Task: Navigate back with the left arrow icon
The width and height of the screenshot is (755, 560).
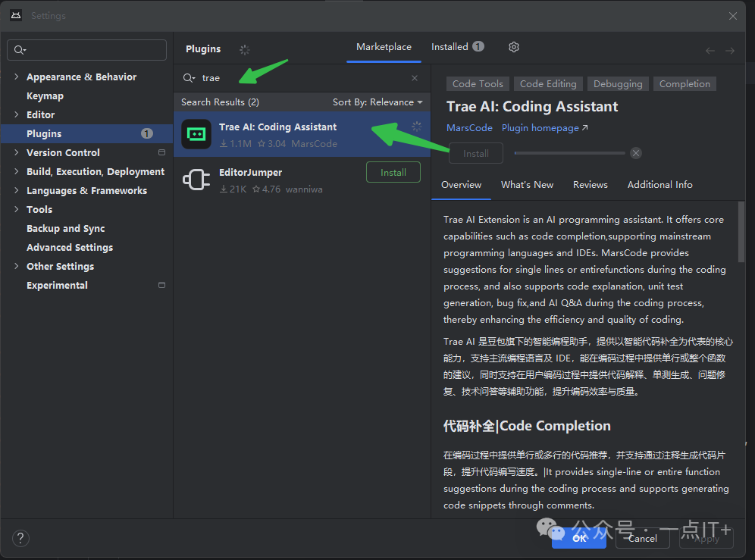Action: tap(710, 51)
